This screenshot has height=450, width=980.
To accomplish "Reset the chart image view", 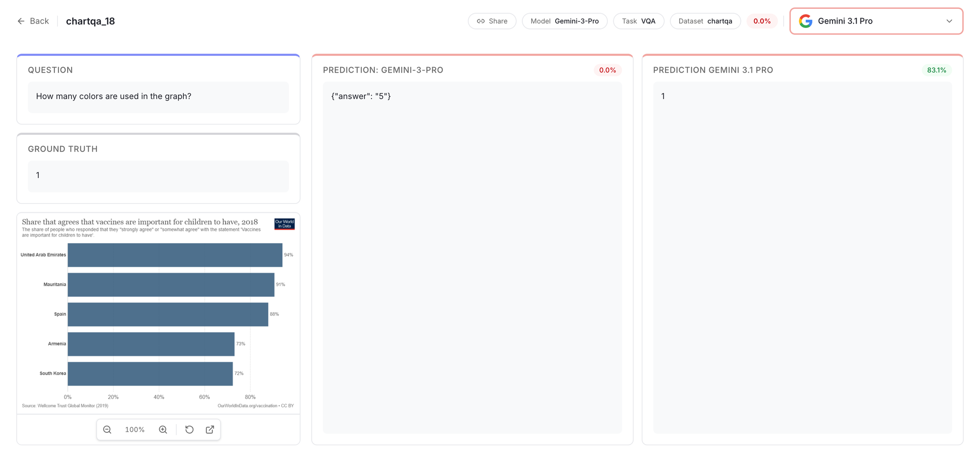I will click(190, 430).
